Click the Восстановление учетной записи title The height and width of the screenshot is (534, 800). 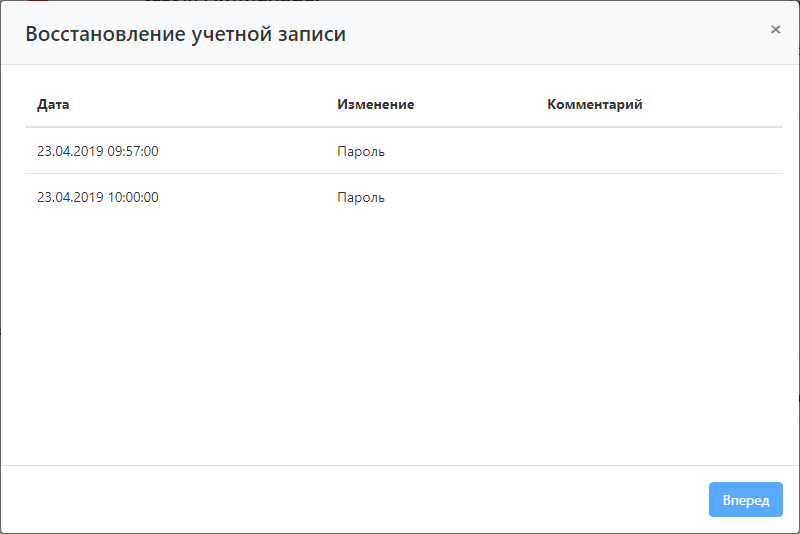click(x=185, y=34)
